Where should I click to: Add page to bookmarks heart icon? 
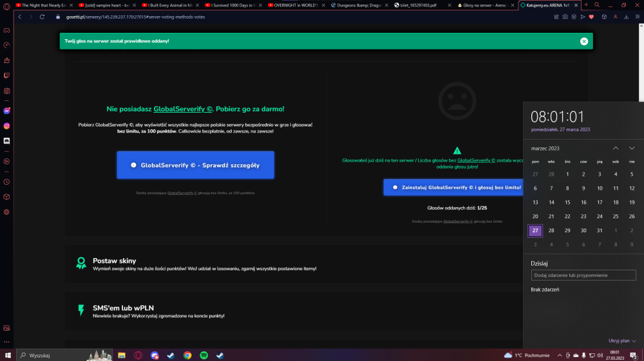click(591, 17)
